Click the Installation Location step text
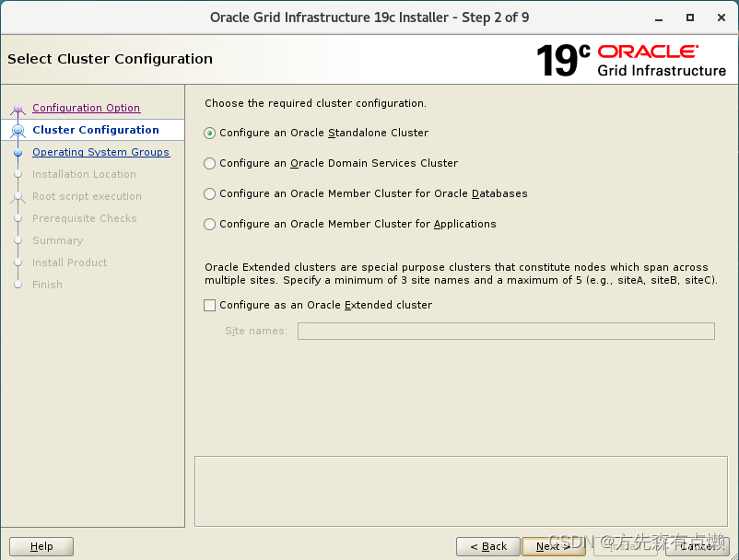Image resolution: width=739 pixels, height=560 pixels. point(85,174)
